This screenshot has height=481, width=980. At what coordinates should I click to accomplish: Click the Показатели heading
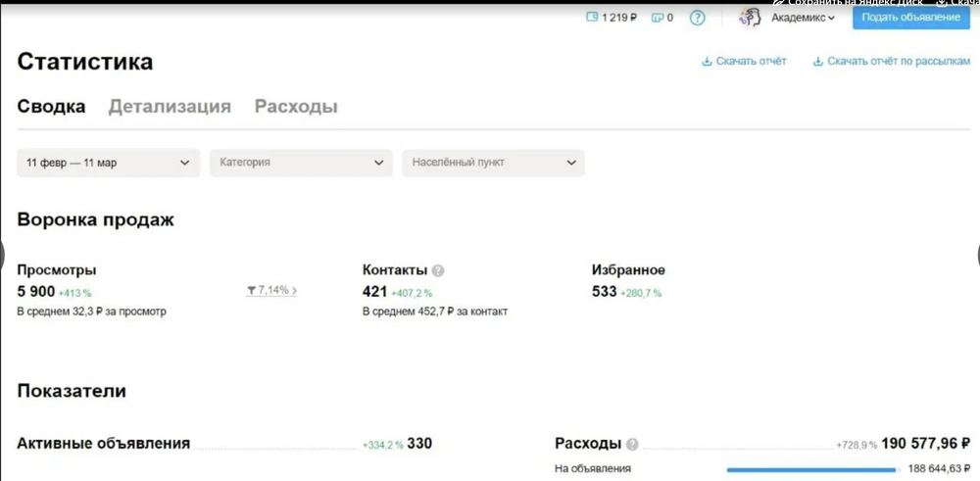click(x=72, y=391)
